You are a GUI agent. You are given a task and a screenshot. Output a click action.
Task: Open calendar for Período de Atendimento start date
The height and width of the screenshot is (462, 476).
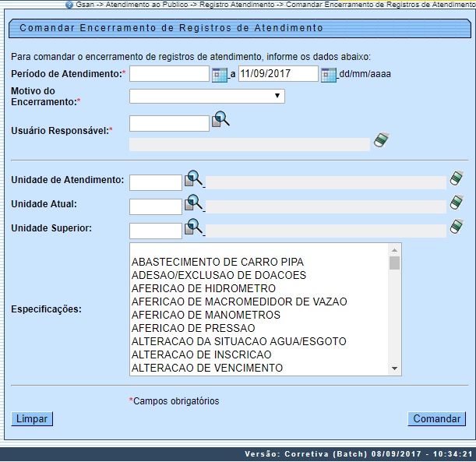coord(220,75)
